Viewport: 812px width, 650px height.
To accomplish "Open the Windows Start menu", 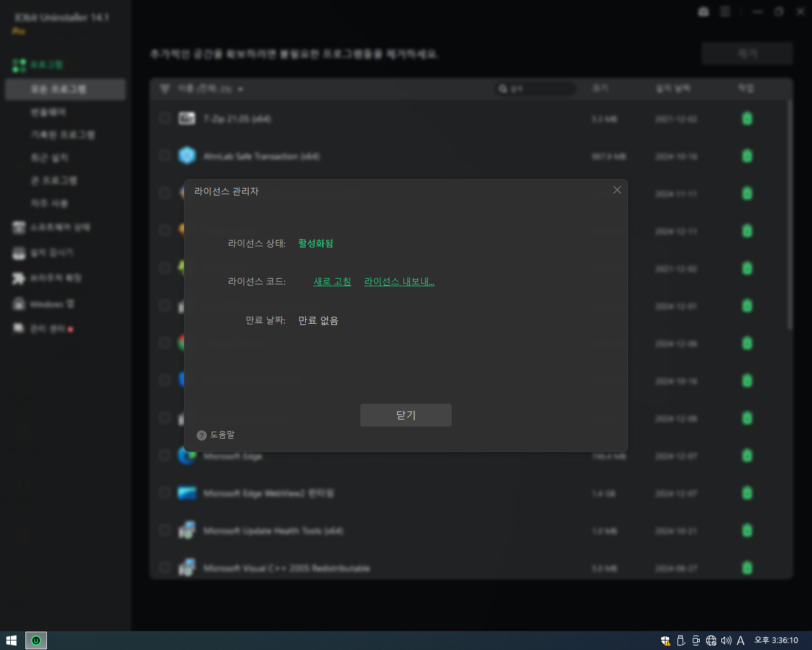I will tap(11, 640).
